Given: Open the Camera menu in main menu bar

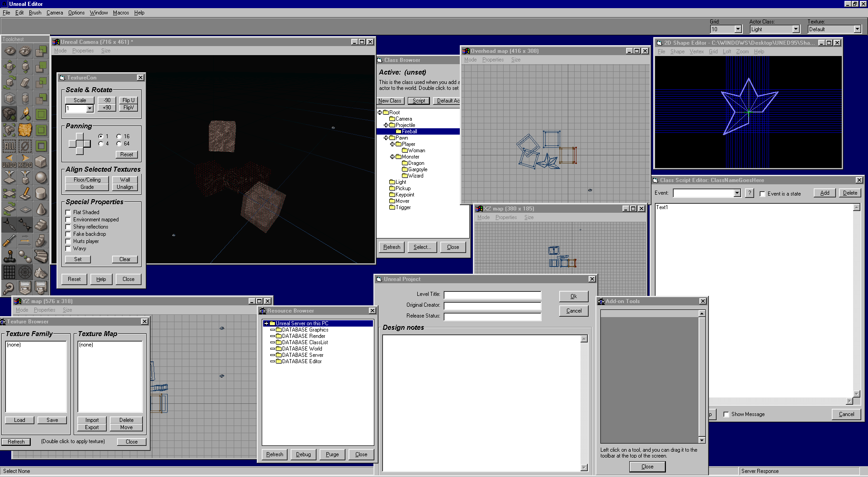Looking at the screenshot, I should pyautogui.click(x=55, y=13).
